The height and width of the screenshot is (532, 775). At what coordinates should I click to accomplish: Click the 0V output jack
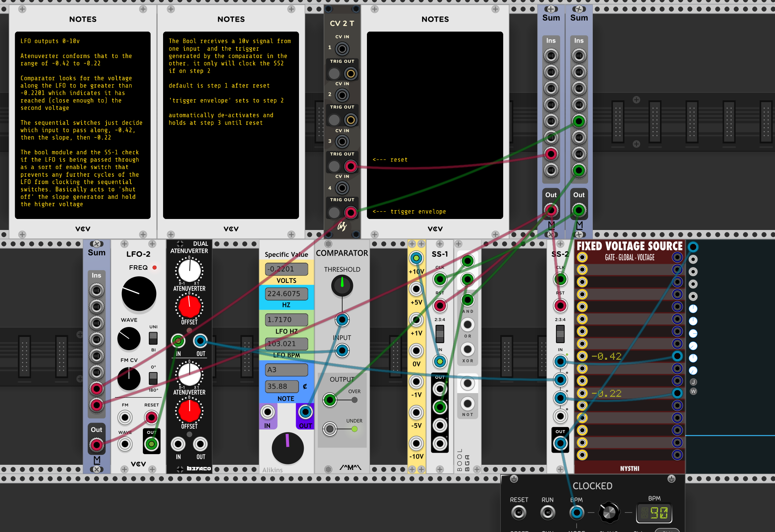pyautogui.click(x=416, y=351)
